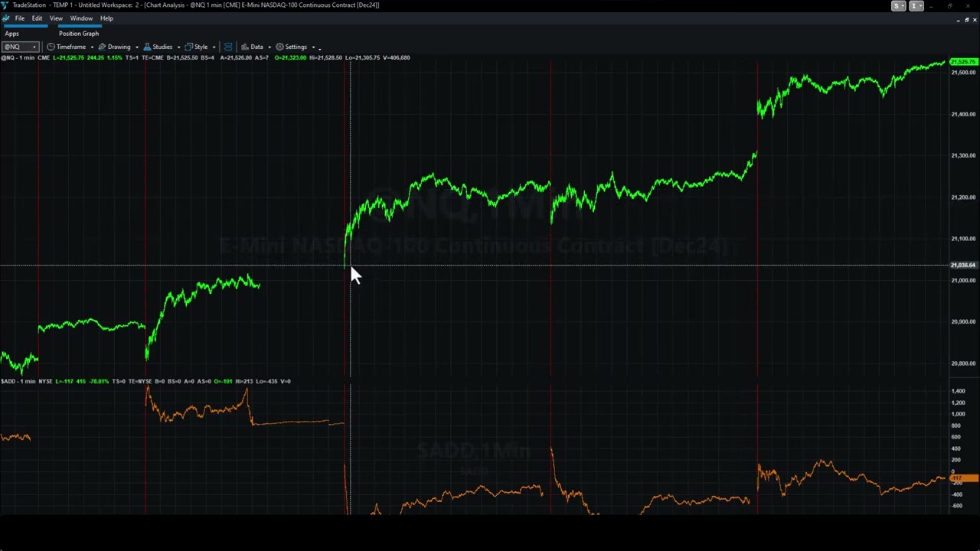Viewport: 980px width, 551px height.
Task: Click the Timeframe clock icon
Action: 51,47
